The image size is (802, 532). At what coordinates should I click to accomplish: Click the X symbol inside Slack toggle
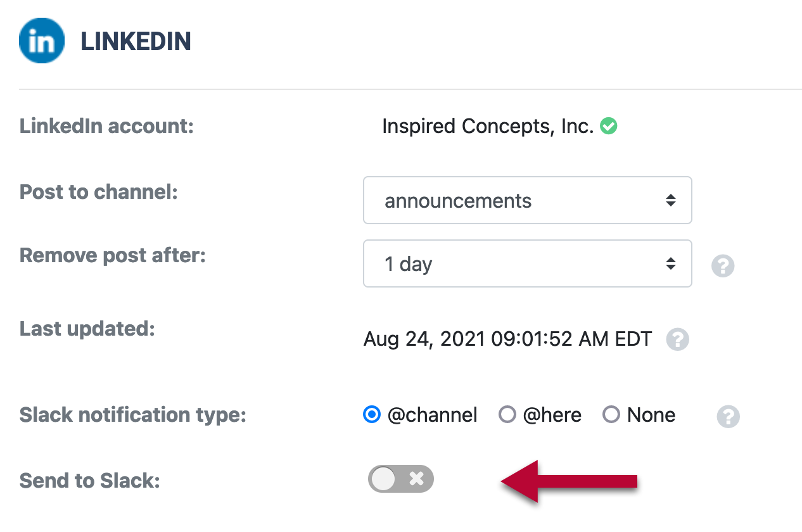coord(416,479)
